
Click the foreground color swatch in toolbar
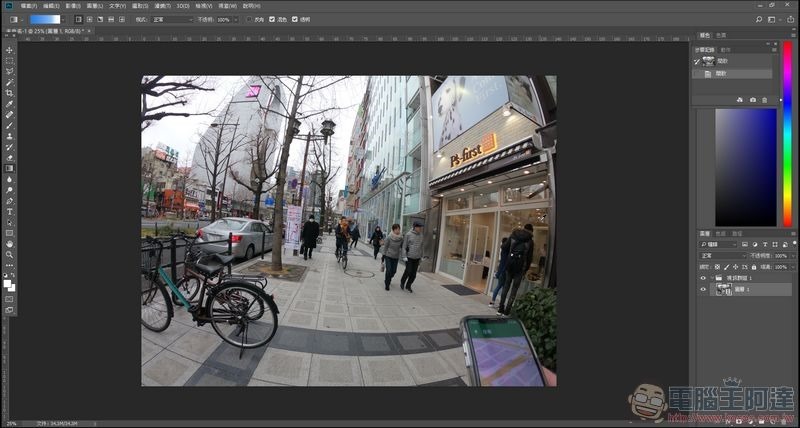pyautogui.click(x=8, y=283)
